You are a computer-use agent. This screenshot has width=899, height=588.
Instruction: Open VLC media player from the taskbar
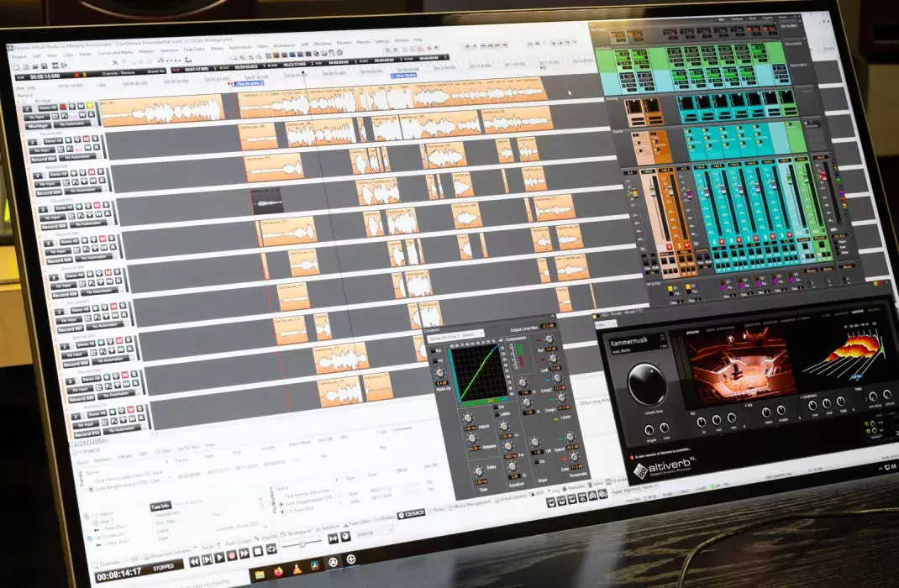(x=297, y=569)
